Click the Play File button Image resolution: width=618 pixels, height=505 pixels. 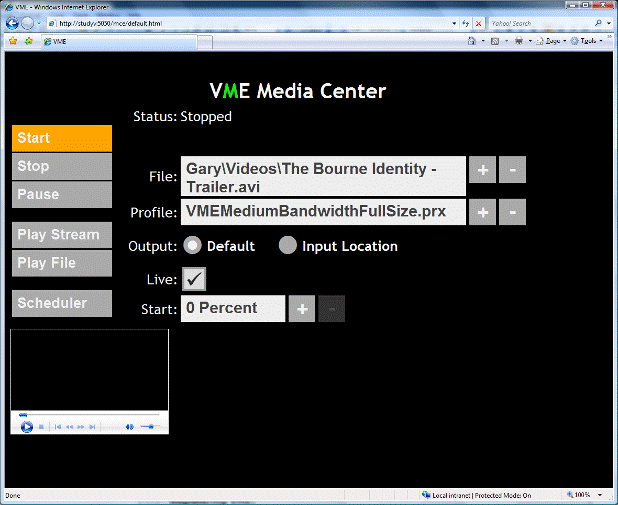click(x=62, y=263)
